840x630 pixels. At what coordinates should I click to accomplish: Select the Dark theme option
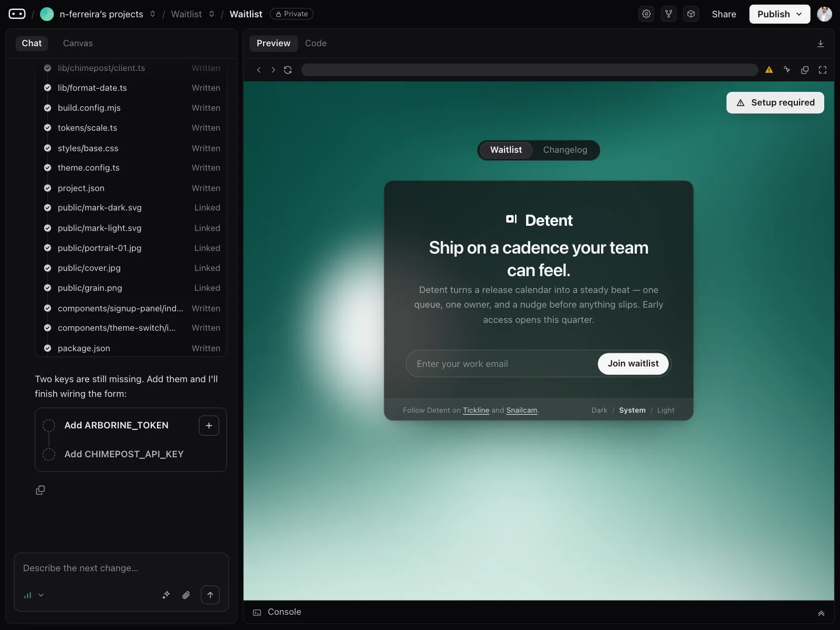pos(599,410)
